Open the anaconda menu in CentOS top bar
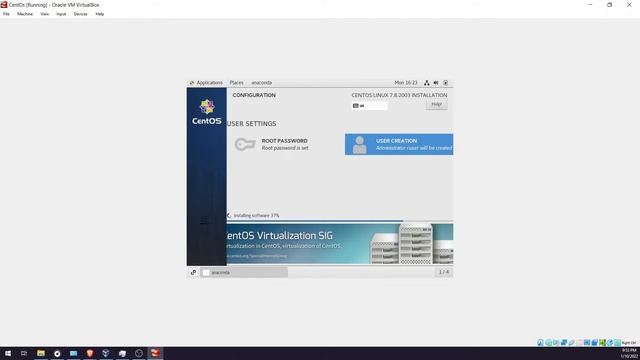 262,83
